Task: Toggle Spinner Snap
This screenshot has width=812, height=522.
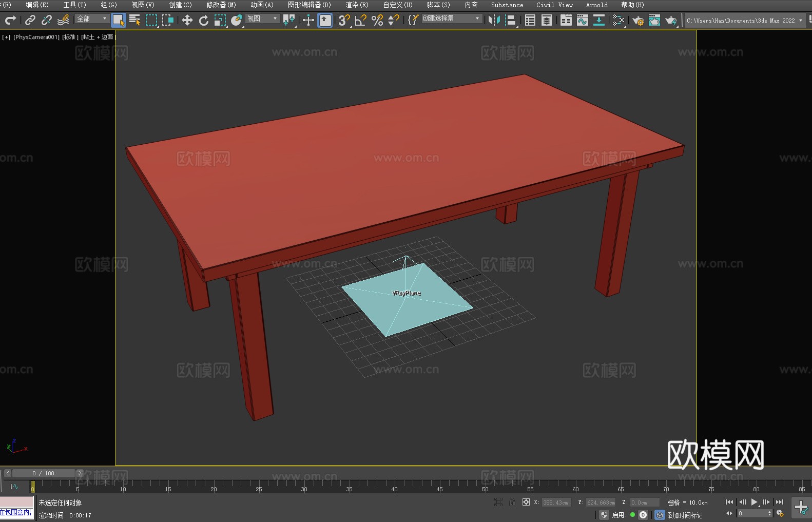Action: pyautogui.click(x=394, y=20)
